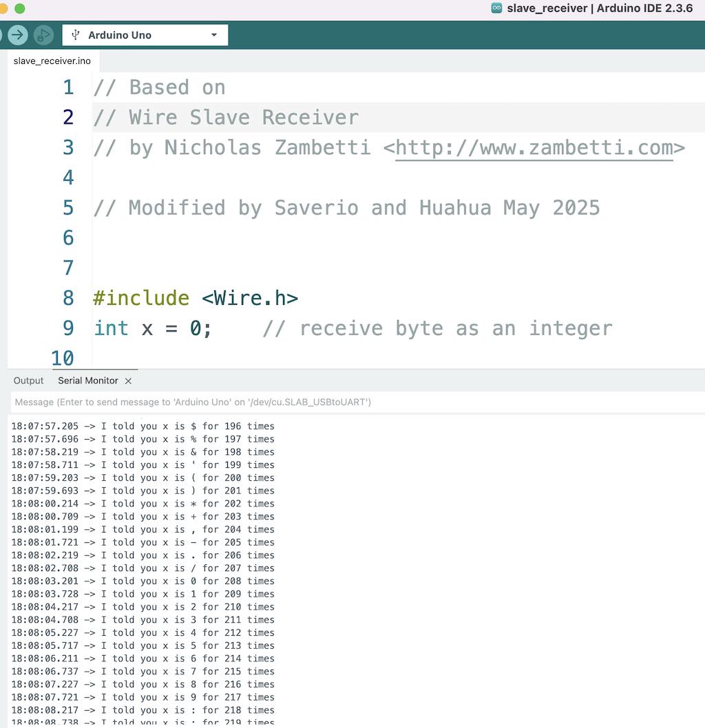Image resolution: width=705 pixels, height=728 pixels.
Task: Click timestamp 18:08:05.227 in serial monitor
Action: coord(45,632)
